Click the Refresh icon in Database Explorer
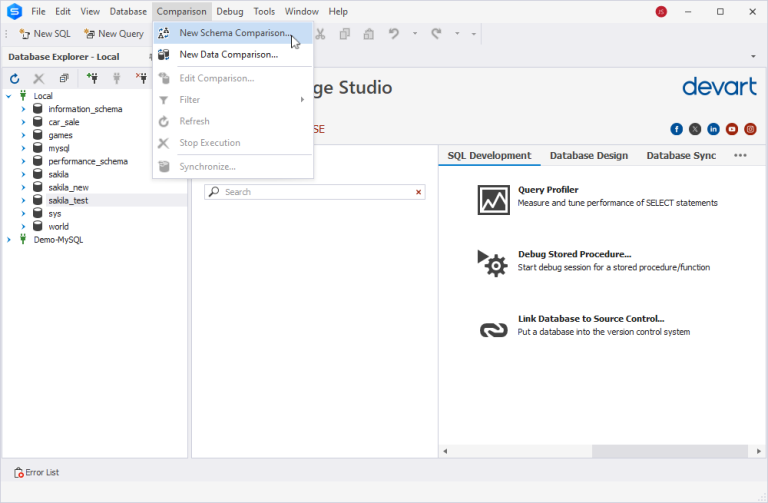 point(16,78)
